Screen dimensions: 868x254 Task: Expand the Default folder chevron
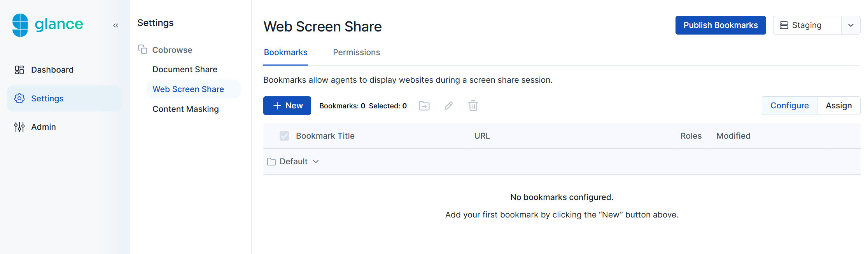(316, 162)
